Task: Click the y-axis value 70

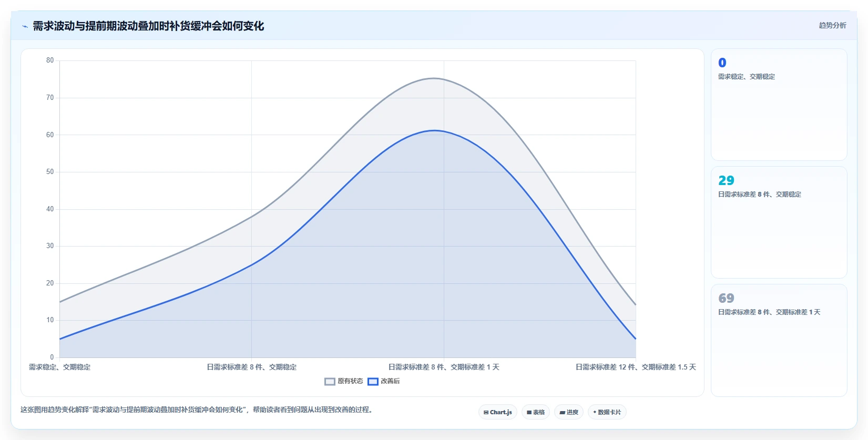Action: click(50, 98)
